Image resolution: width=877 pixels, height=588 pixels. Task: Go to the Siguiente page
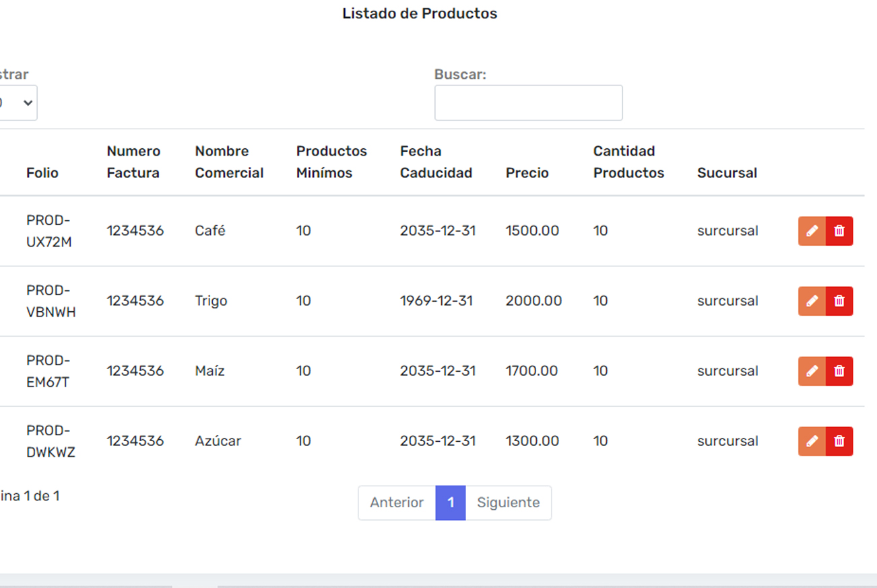[x=508, y=503]
